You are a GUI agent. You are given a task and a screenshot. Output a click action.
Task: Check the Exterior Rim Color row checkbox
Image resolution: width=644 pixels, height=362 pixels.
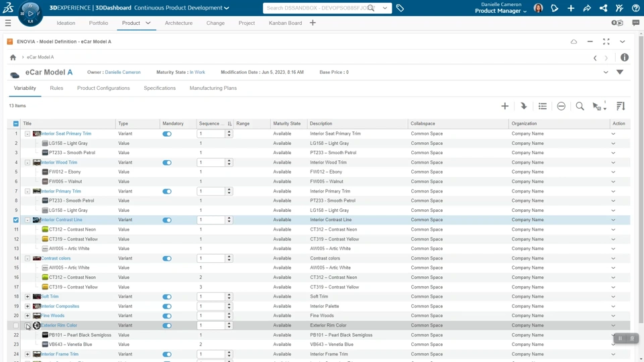[x=16, y=326]
